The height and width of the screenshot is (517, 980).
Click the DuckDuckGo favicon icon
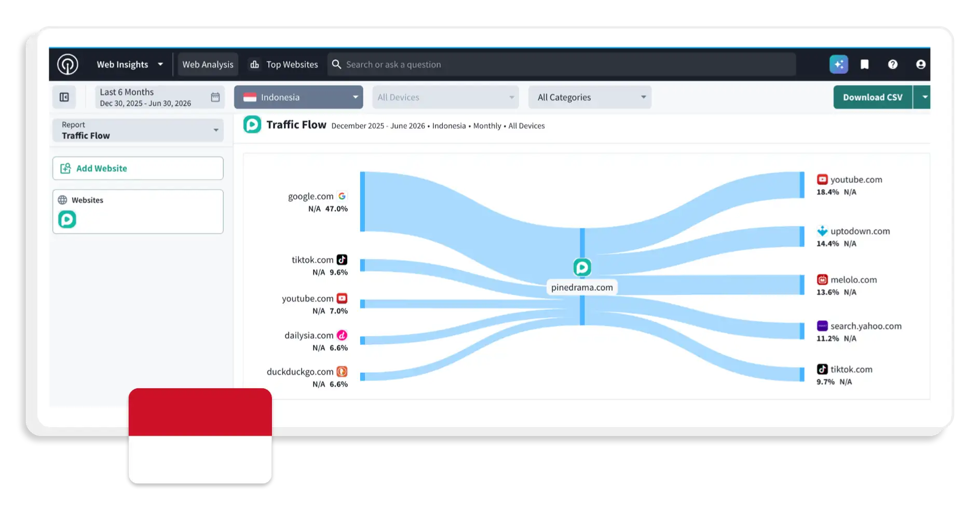[x=342, y=372]
